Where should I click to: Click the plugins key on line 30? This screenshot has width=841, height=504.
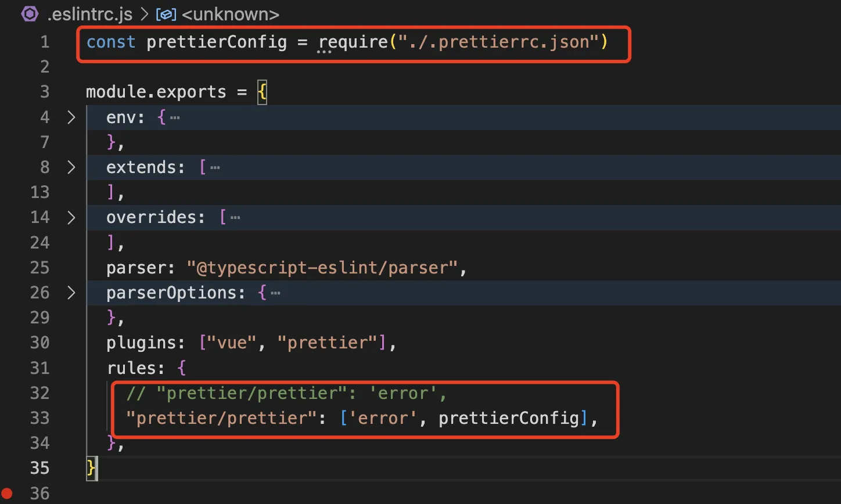(x=142, y=343)
